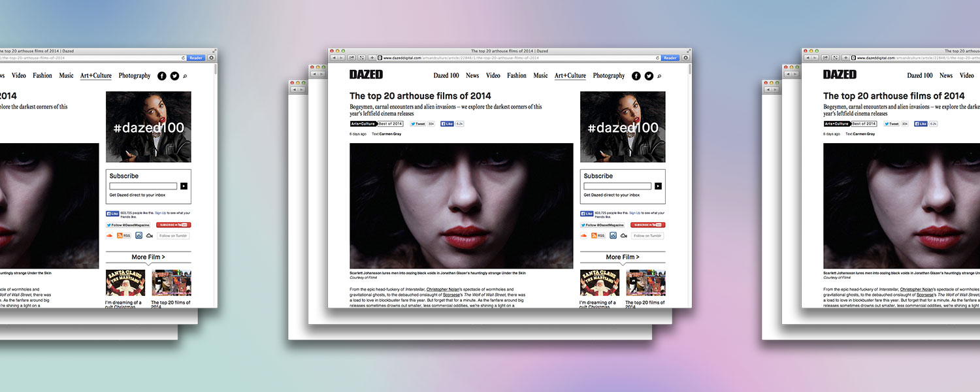Click the Reader button in the center window
980x392 pixels.
click(x=670, y=58)
